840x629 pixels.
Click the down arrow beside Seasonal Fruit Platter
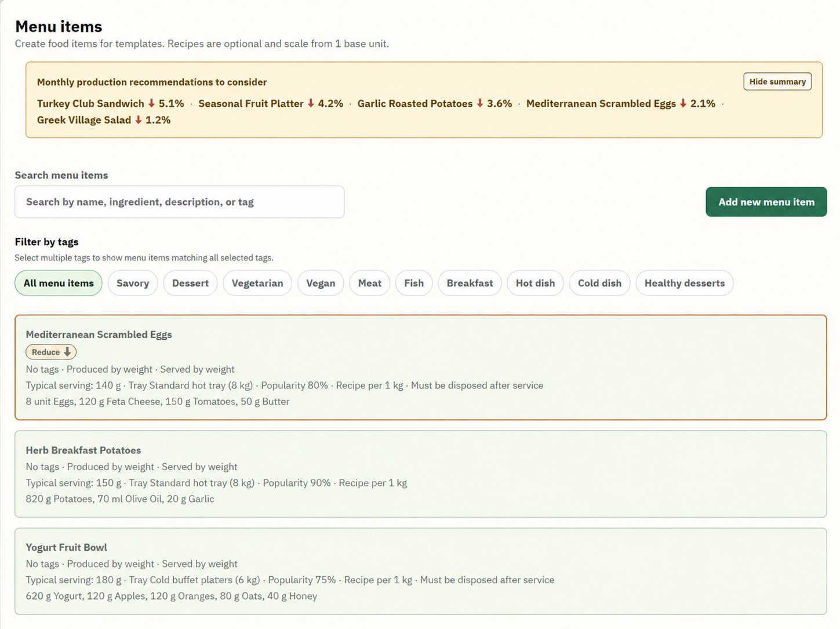pos(311,103)
